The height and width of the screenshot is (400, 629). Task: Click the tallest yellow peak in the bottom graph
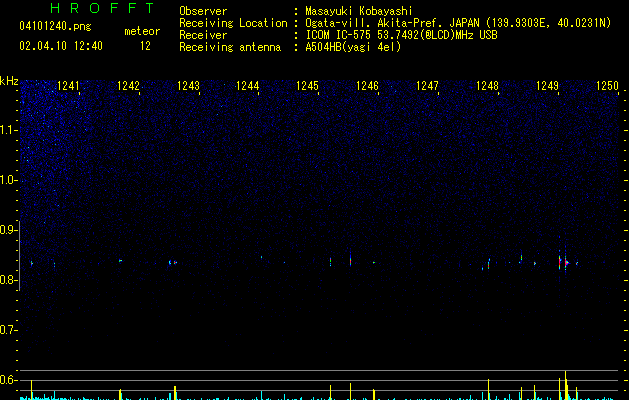(x=566, y=385)
